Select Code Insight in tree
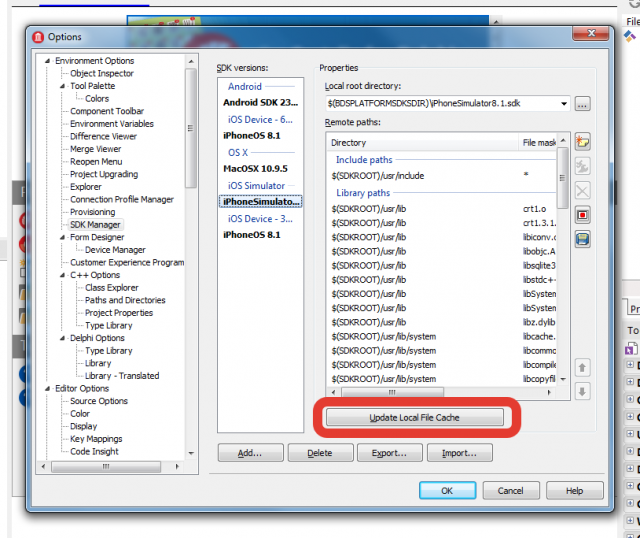640x538 pixels. coord(94,452)
